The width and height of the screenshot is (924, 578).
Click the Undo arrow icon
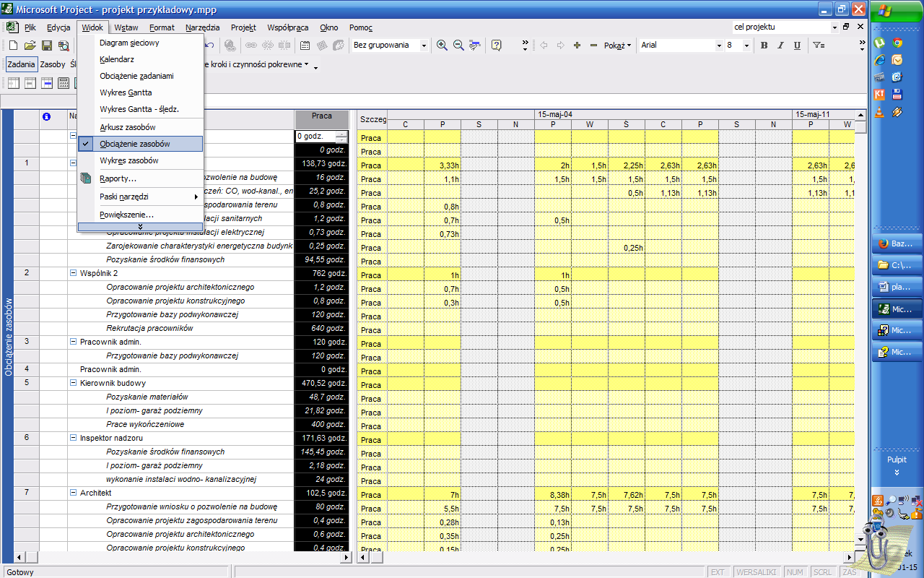coord(209,46)
